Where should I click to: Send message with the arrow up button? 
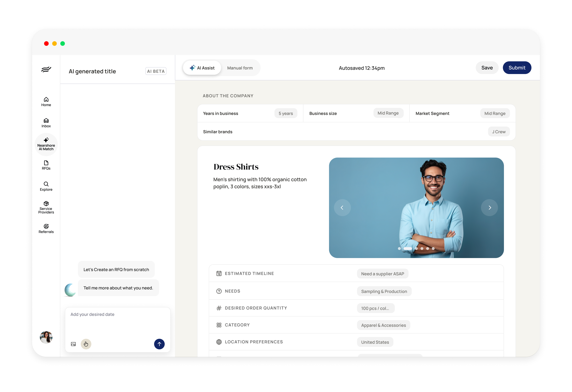(159, 344)
